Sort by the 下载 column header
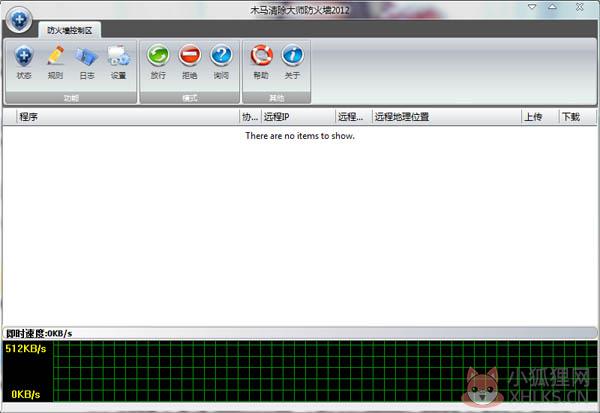Viewport: 600px width, 413px height. point(577,117)
